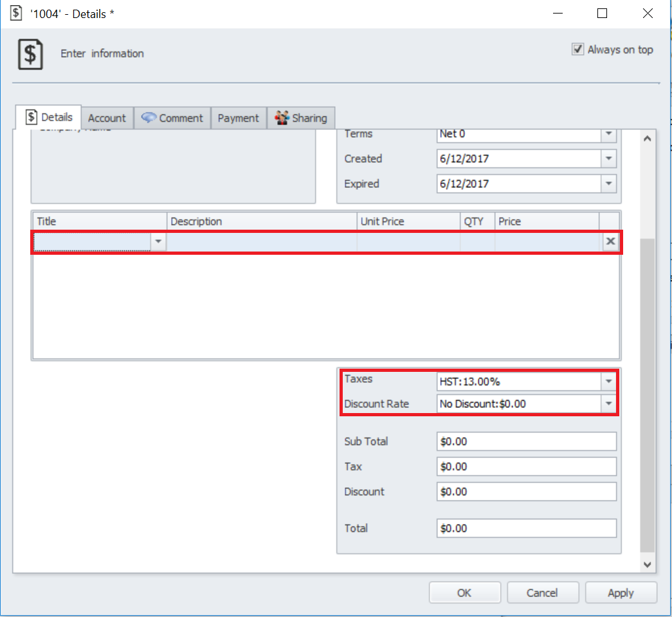Cancel the invoice dialog

pos(542,593)
